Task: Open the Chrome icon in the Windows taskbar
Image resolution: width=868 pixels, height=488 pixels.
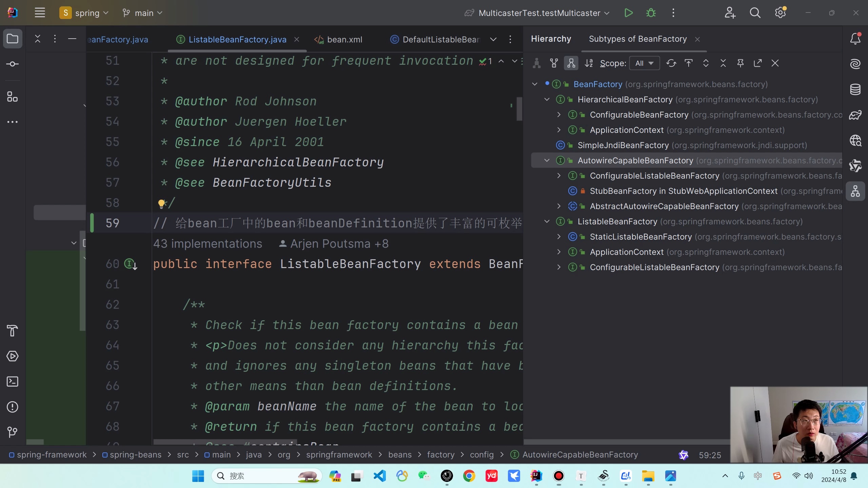Action: click(x=469, y=476)
